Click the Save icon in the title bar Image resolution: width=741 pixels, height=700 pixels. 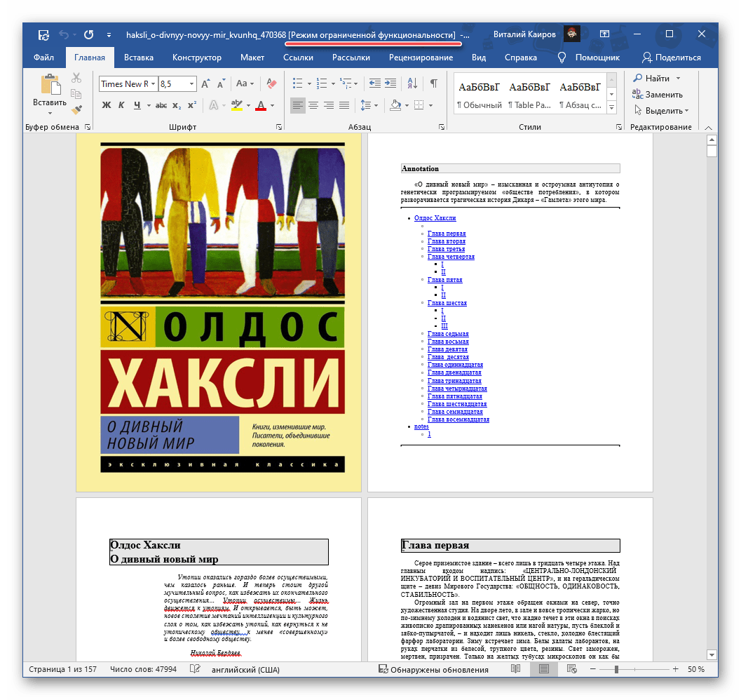click(43, 35)
